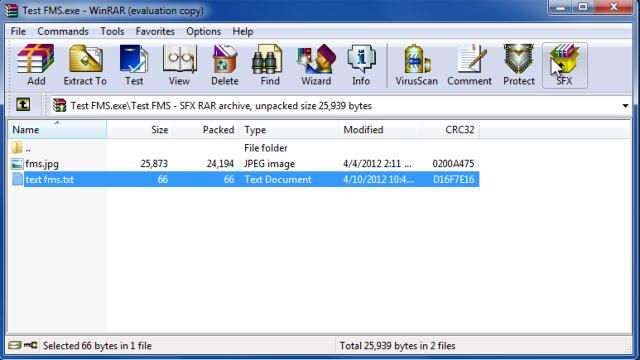Viewport: 640px width, 360px height.
Task: Open the Tools menu
Action: 112,31
